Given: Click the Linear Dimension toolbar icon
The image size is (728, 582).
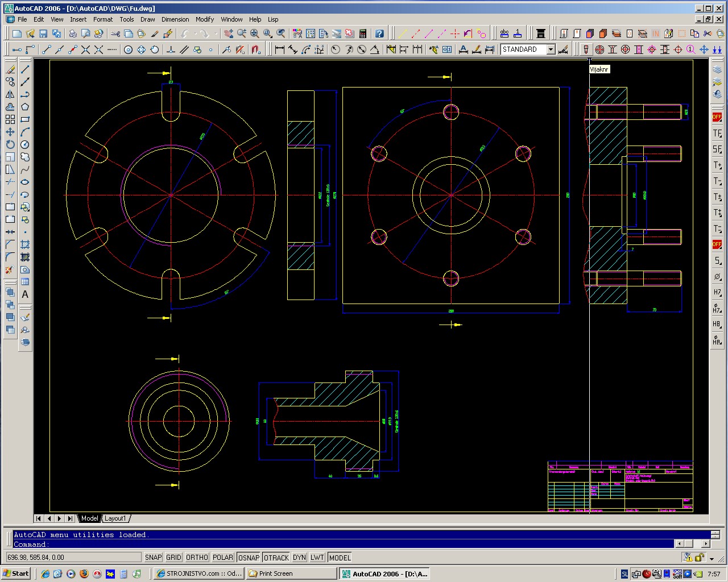Looking at the screenshot, I should tap(279, 49).
